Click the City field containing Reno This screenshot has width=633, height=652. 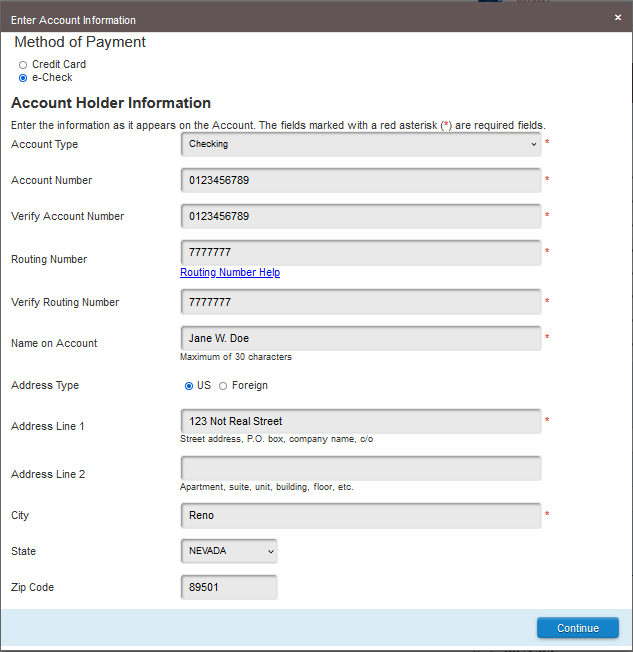(x=361, y=516)
